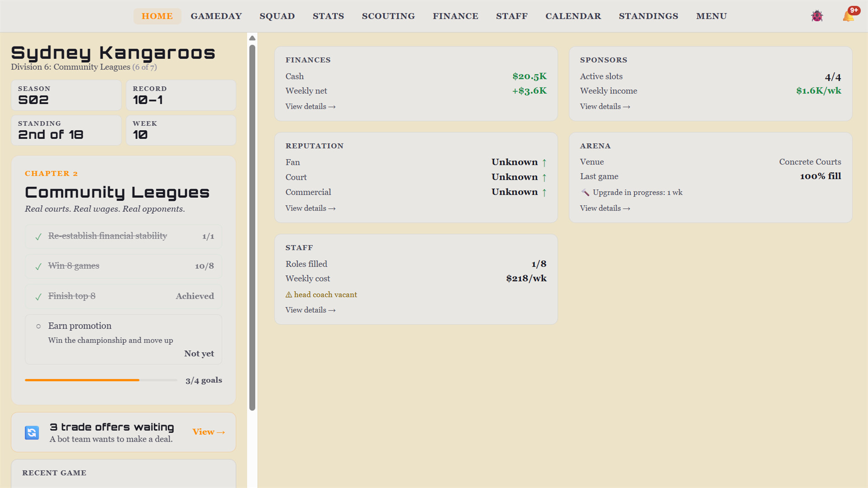
Task: Open the Staff tab
Action: click(x=512, y=16)
